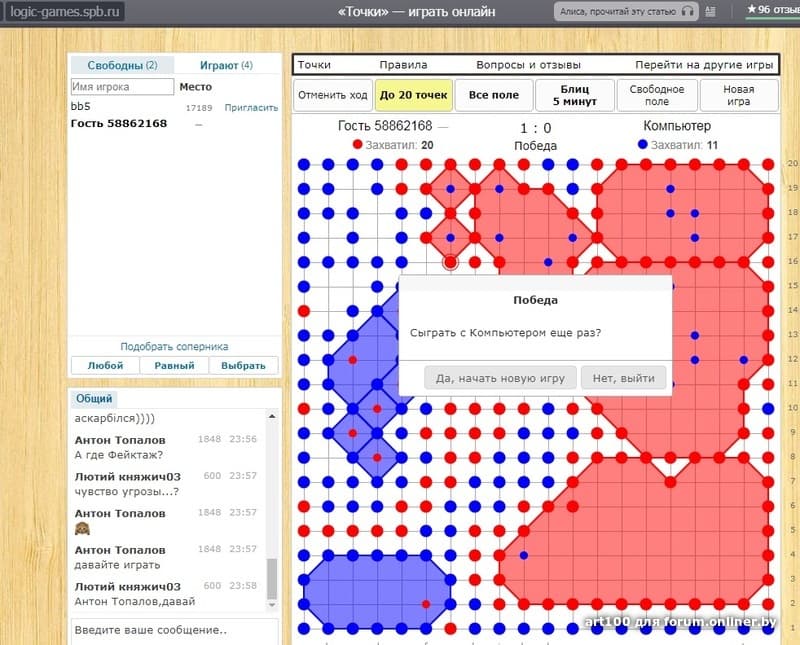
Task: Switch to the Свободны tab
Action: [122, 65]
